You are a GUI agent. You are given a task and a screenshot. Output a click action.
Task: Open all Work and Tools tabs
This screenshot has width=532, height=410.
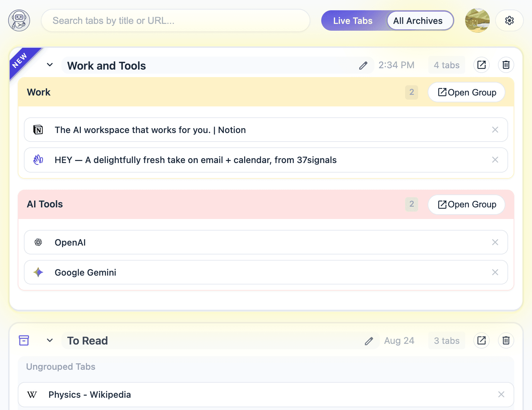pos(482,65)
